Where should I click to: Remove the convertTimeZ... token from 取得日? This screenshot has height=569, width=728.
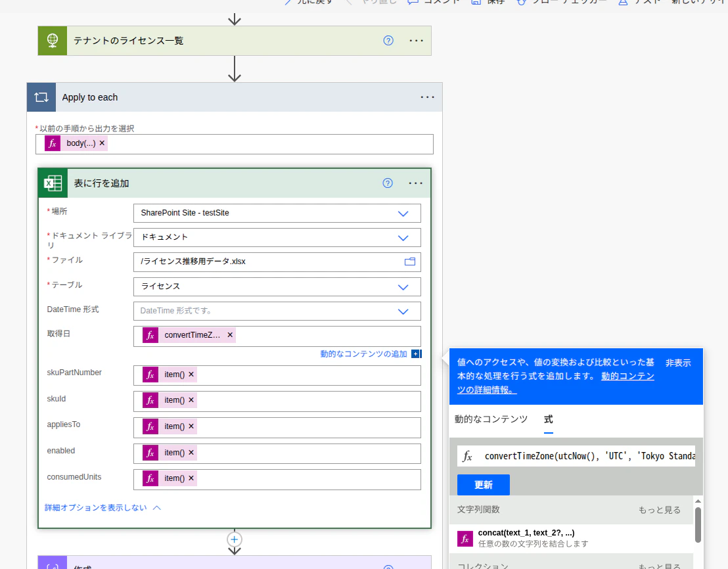tap(230, 335)
